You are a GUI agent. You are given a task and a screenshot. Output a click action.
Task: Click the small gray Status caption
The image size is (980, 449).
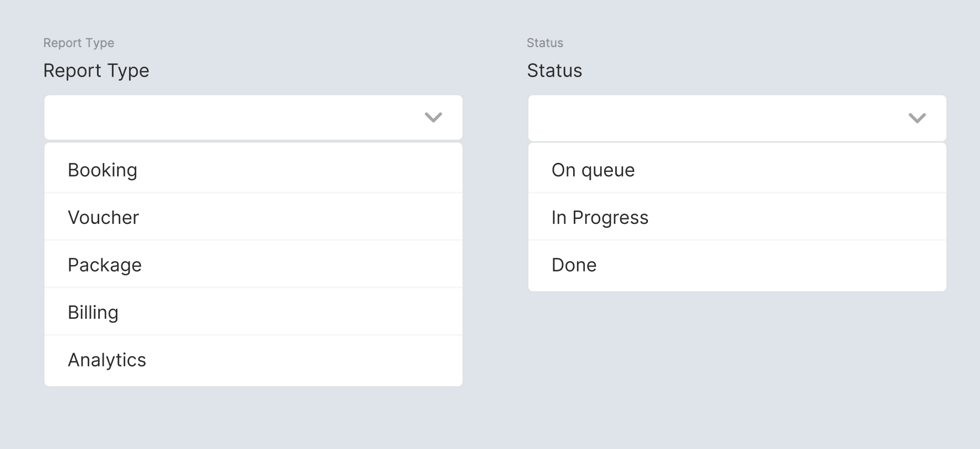pos(545,43)
